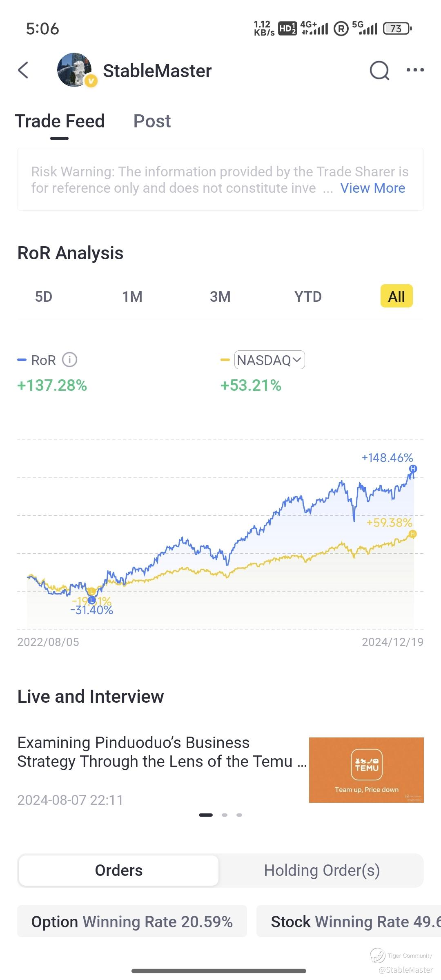Go back with the back arrow
Viewport: 441px width, 980px height.
[24, 70]
